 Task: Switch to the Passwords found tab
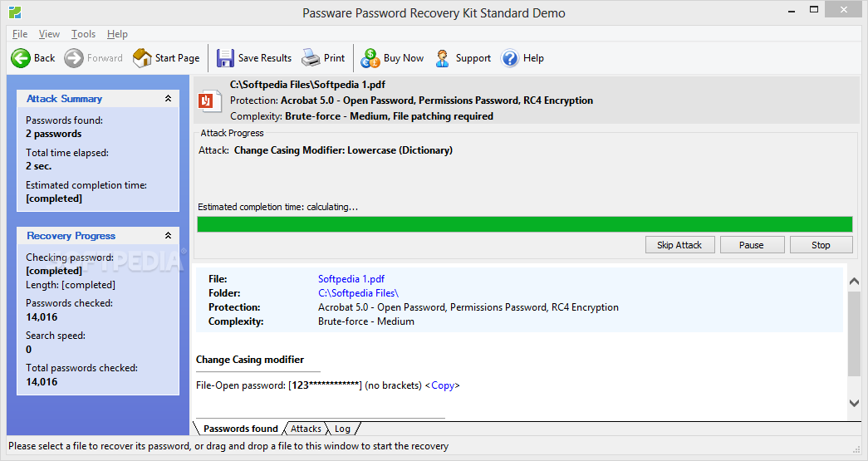click(240, 429)
